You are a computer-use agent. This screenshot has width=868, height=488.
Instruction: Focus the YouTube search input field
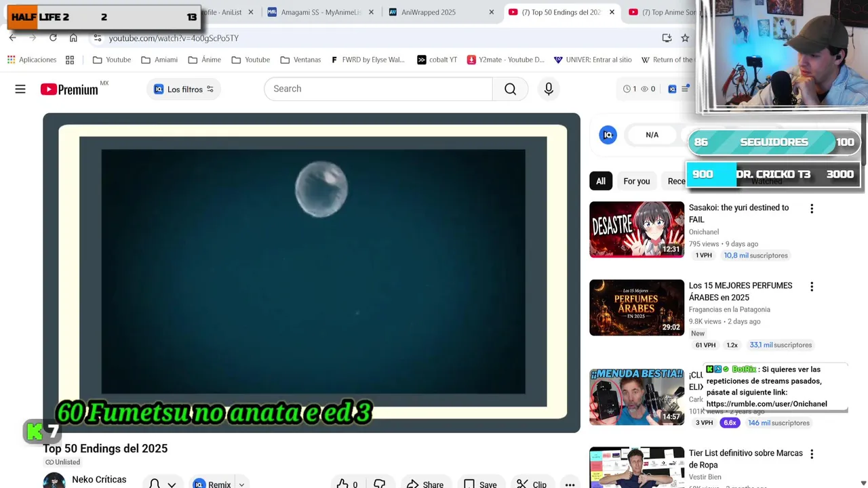click(378, 89)
